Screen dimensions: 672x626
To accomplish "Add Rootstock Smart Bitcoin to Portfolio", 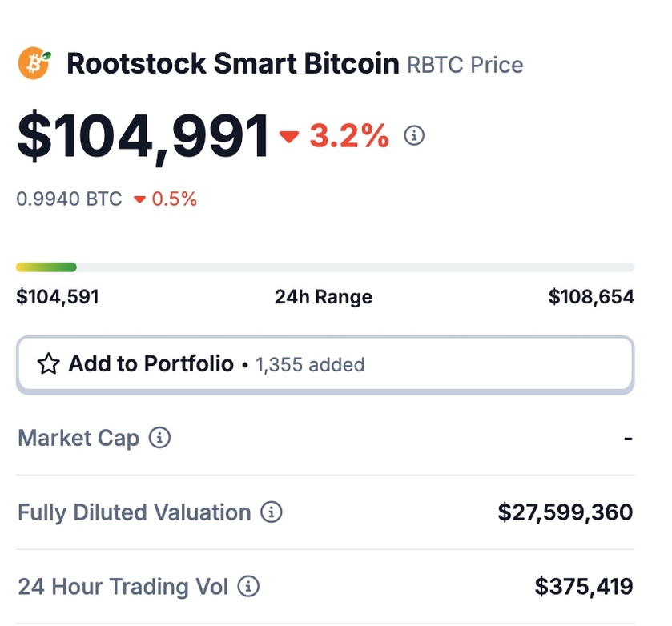I will click(325, 364).
